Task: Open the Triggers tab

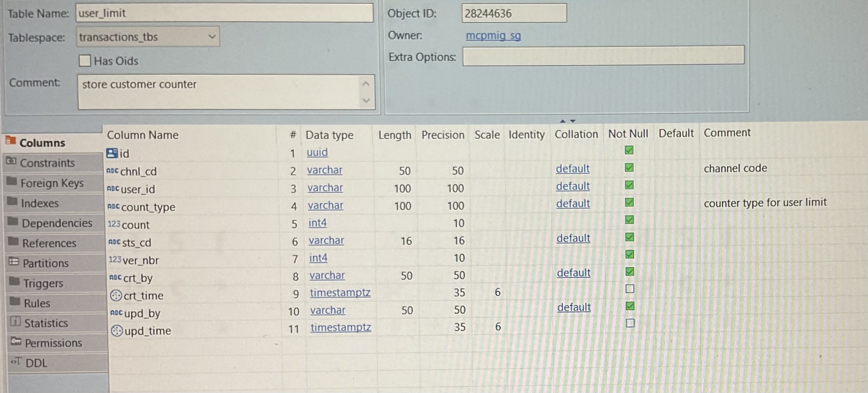Action: [43, 283]
